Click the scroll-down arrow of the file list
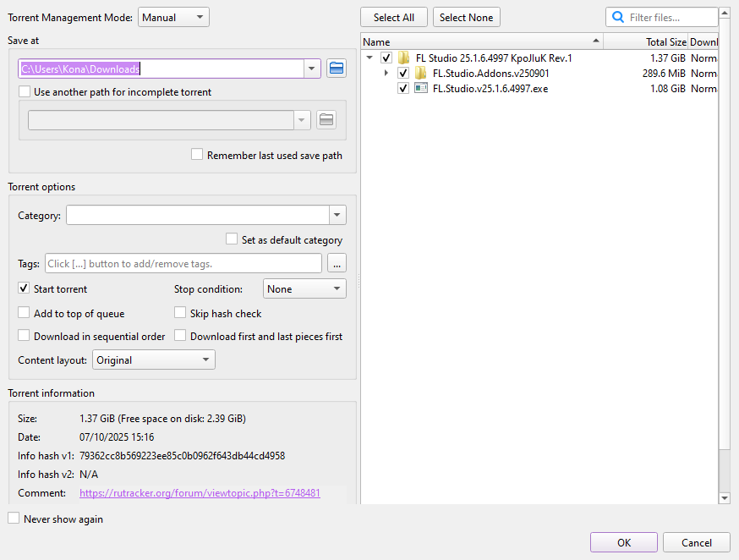The height and width of the screenshot is (560, 739). [724, 498]
